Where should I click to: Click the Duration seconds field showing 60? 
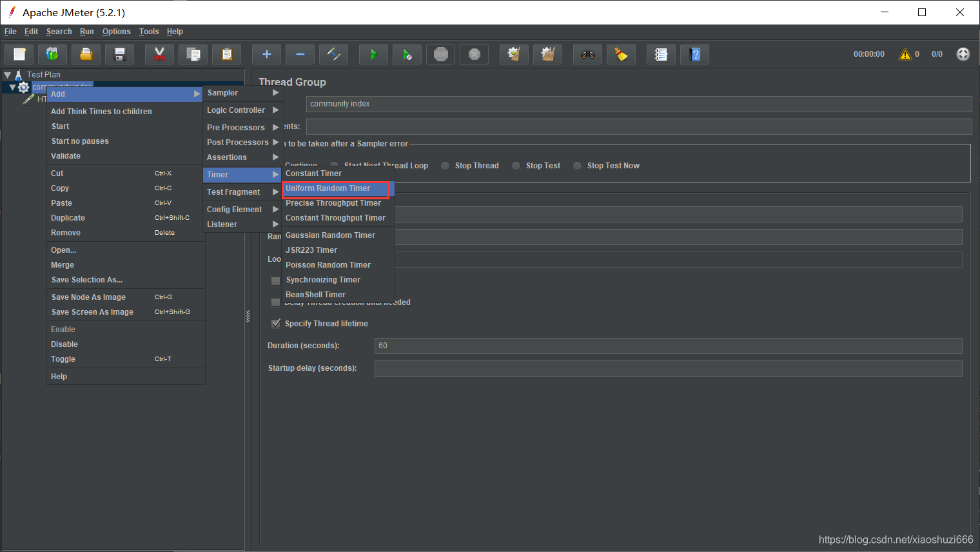[x=668, y=346]
